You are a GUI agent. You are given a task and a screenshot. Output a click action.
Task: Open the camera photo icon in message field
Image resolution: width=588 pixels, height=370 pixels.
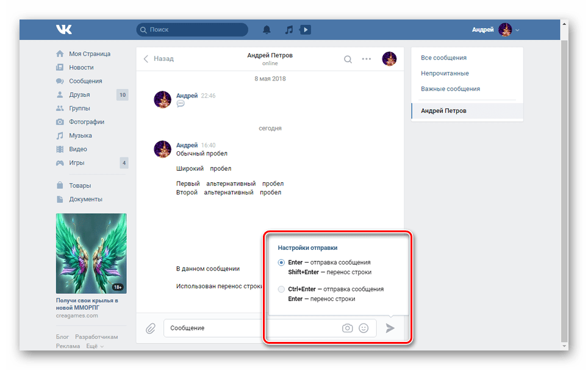tap(347, 328)
